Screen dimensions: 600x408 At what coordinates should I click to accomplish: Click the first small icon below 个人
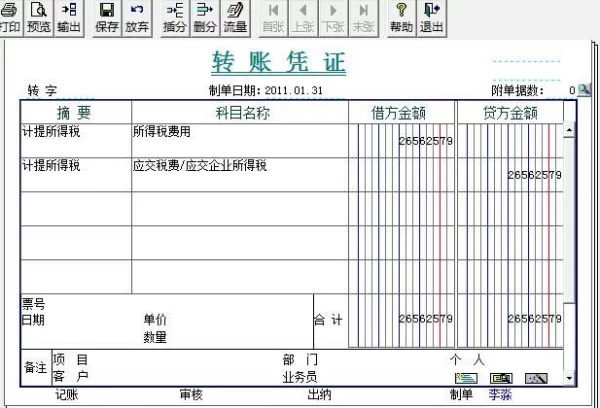click(x=466, y=378)
